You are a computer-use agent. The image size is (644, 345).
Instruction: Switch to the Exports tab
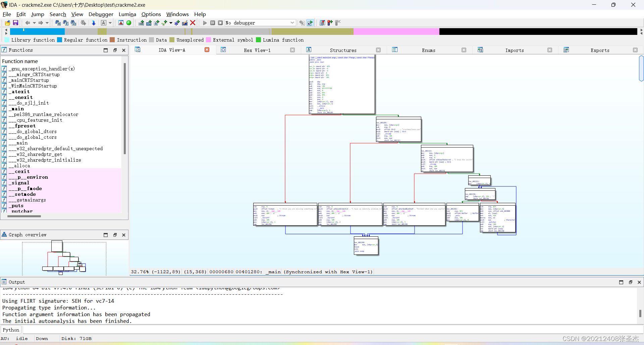(600, 50)
